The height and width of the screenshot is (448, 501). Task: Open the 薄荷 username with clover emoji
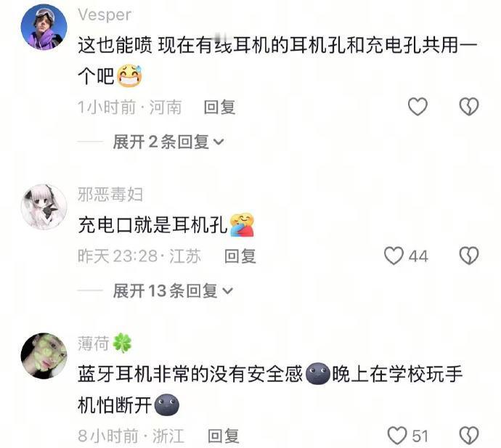click(105, 343)
